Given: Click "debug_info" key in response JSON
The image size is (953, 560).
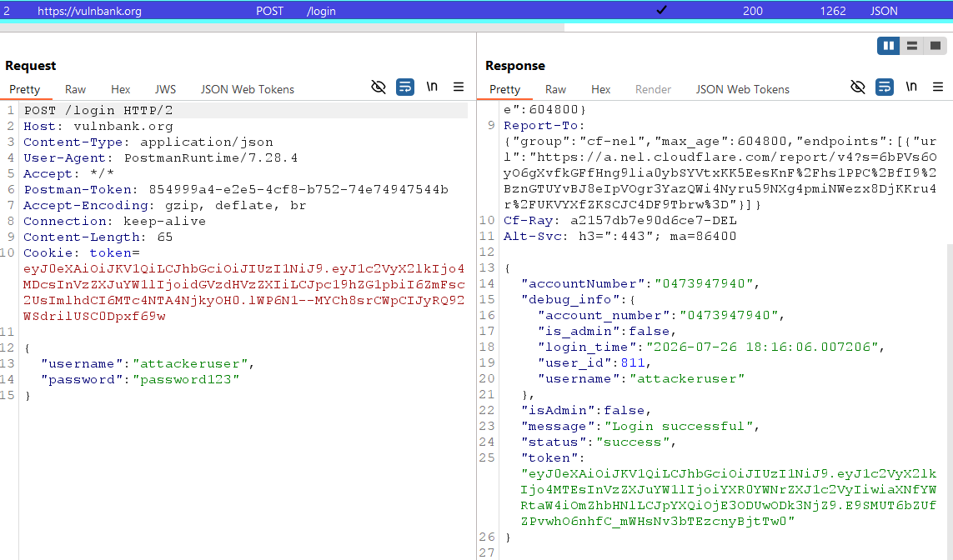Looking at the screenshot, I should pyautogui.click(x=570, y=299).
